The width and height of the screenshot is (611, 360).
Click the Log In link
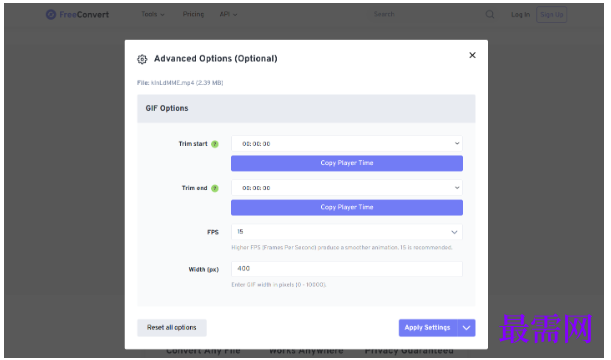click(520, 14)
